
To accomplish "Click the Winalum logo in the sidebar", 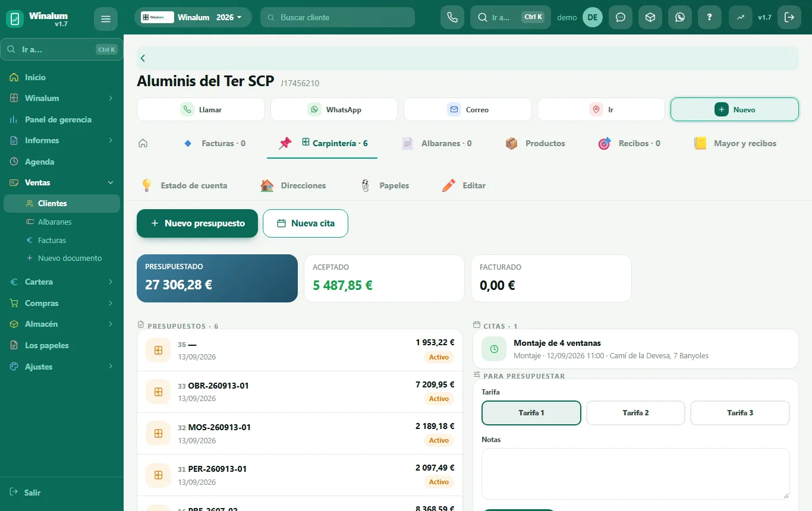I will 15,19.
